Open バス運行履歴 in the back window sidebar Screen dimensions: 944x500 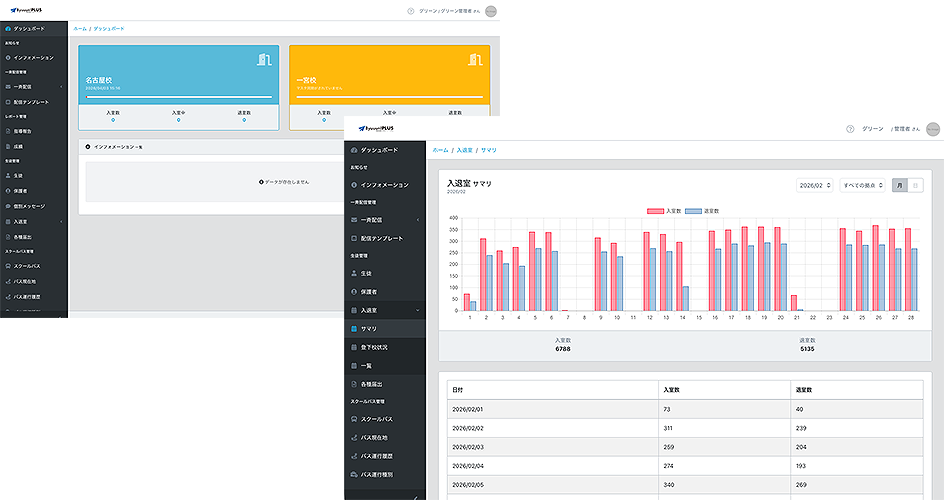tap(26, 297)
